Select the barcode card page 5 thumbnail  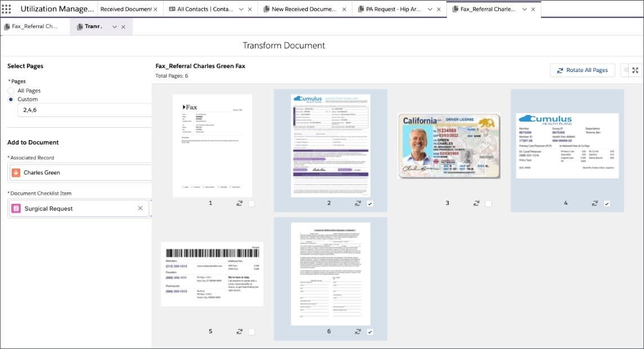pyautogui.click(x=212, y=274)
